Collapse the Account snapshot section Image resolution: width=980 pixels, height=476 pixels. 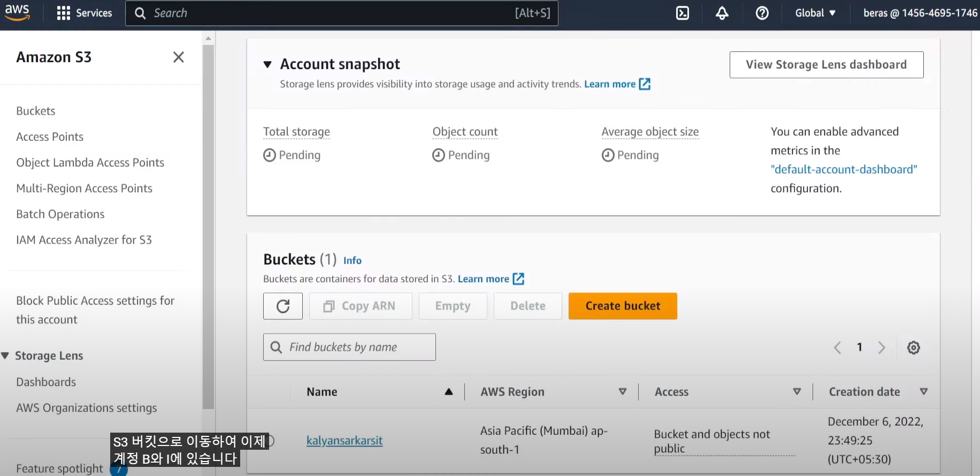[268, 65]
